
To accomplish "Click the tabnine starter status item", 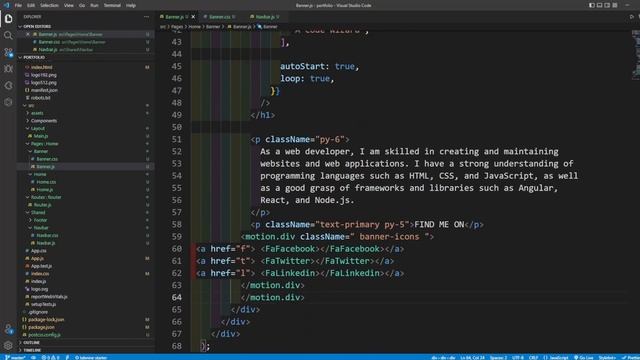I will click(x=91, y=358).
